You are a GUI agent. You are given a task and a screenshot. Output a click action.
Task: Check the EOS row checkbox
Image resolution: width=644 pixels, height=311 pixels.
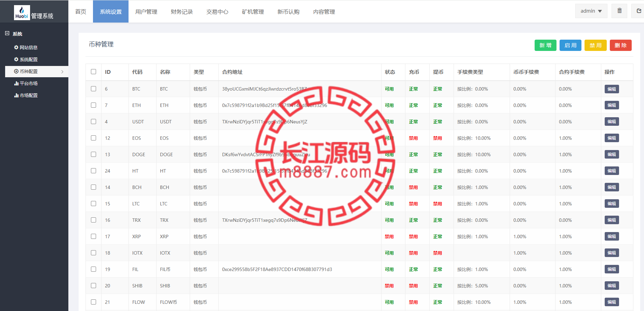coord(93,138)
